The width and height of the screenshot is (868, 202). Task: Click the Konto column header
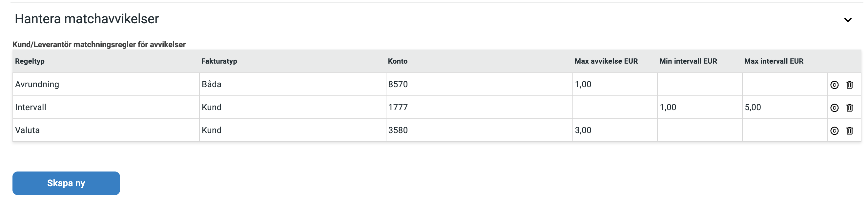click(398, 61)
